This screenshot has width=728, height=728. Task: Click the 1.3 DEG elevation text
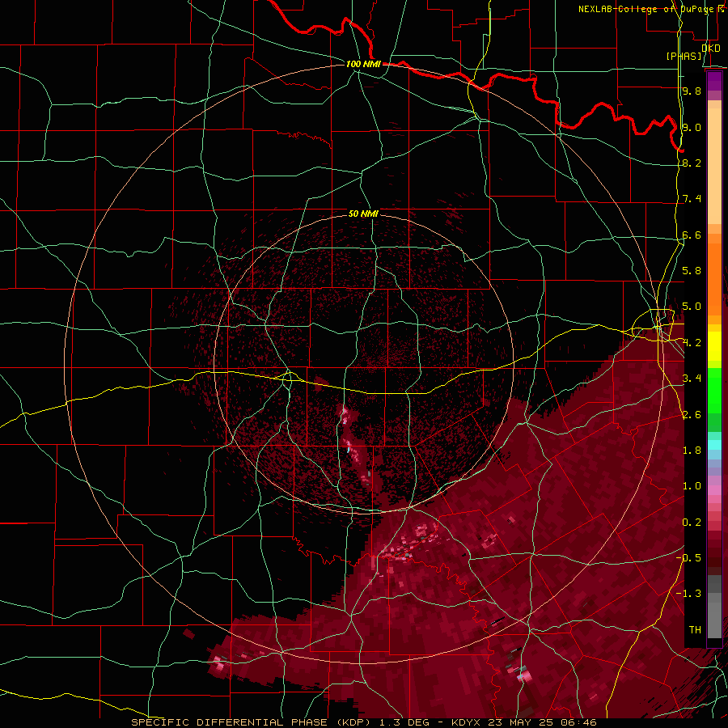pyautogui.click(x=403, y=722)
